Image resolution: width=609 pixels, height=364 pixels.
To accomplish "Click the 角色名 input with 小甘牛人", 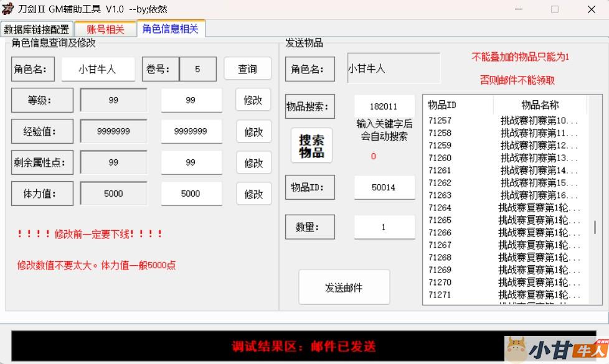I will point(98,69).
